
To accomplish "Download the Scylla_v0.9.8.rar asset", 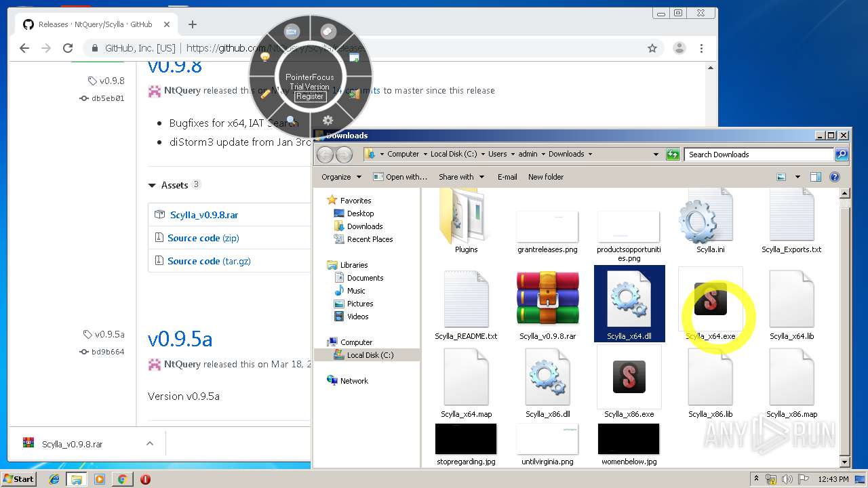I will [204, 215].
